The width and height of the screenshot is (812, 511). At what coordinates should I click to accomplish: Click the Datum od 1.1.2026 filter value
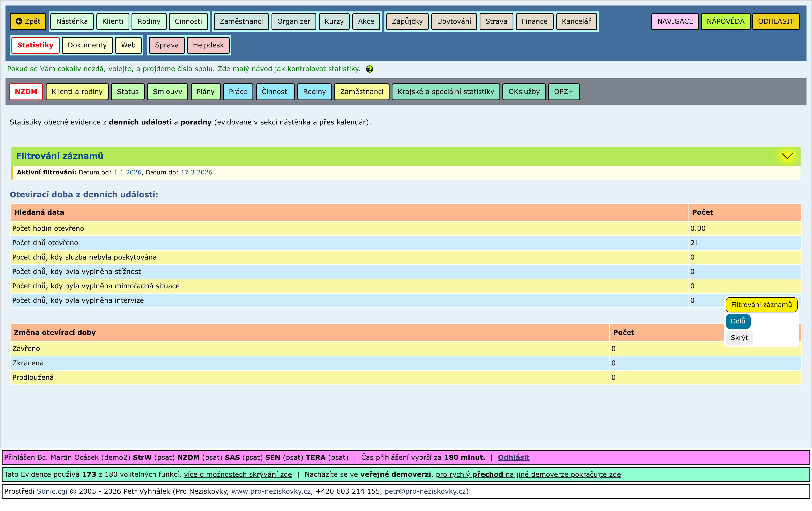point(128,173)
